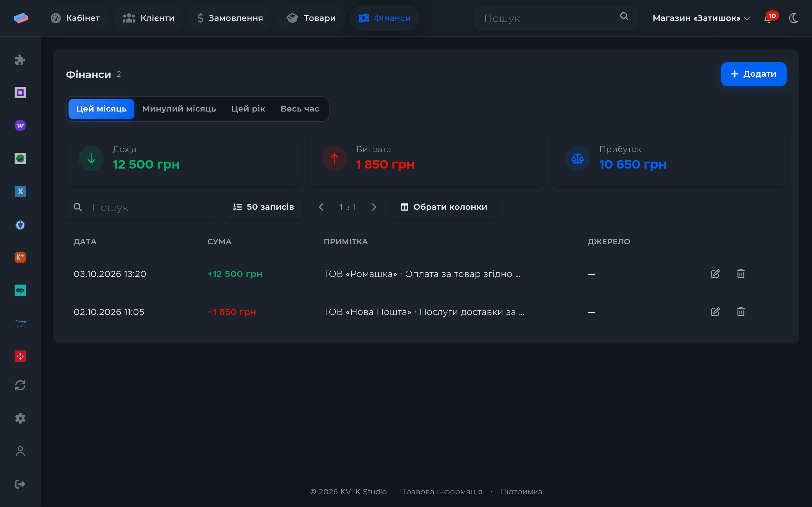
Task: Open the 50 записів page size selector
Action: [x=264, y=207]
